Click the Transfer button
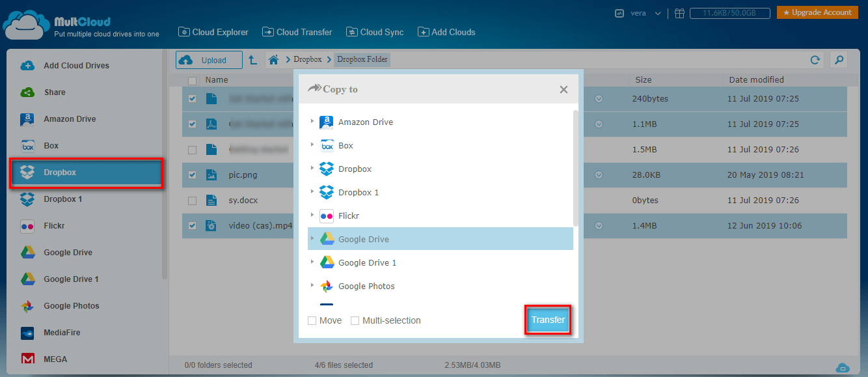This screenshot has width=868, height=377. pos(548,320)
